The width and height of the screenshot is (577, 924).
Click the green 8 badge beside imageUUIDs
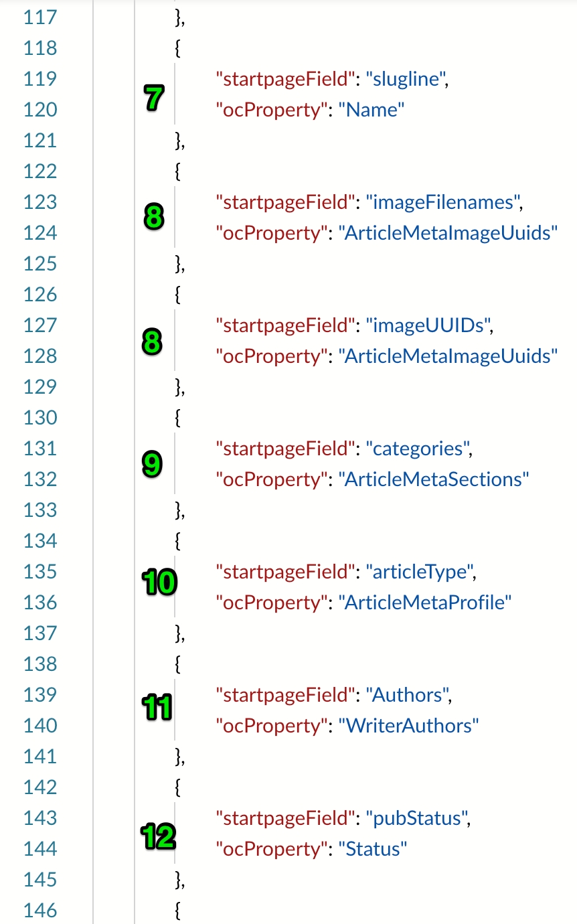(153, 341)
